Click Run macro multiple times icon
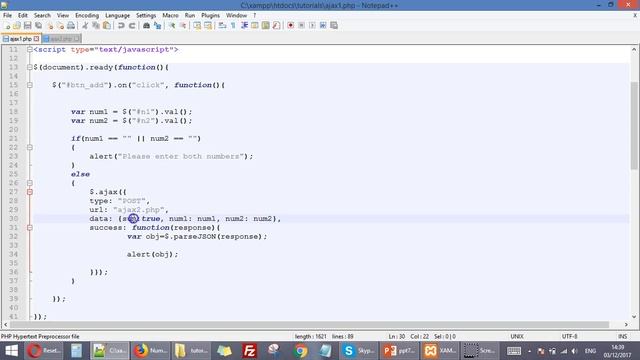Image resolution: width=640 pixels, height=360 pixels. 323,26
